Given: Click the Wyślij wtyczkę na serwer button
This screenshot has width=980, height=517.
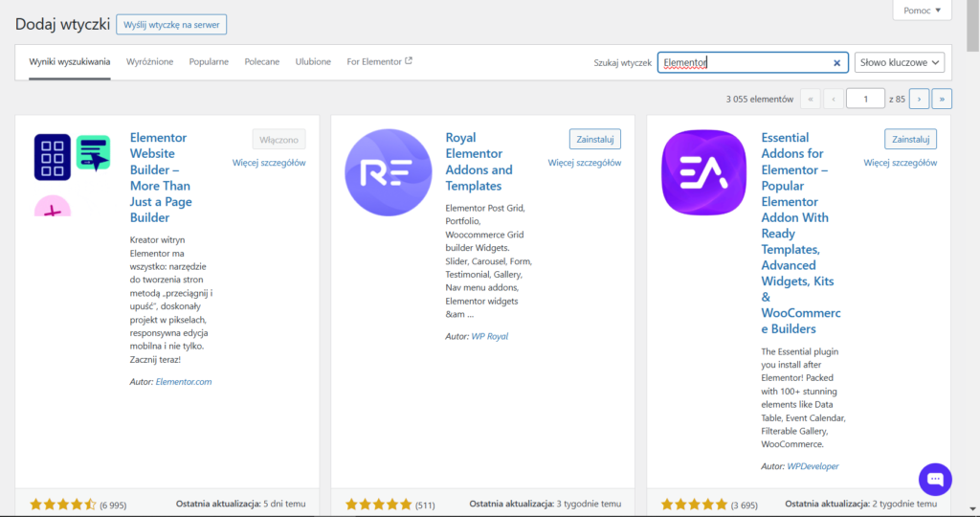Looking at the screenshot, I should [171, 25].
